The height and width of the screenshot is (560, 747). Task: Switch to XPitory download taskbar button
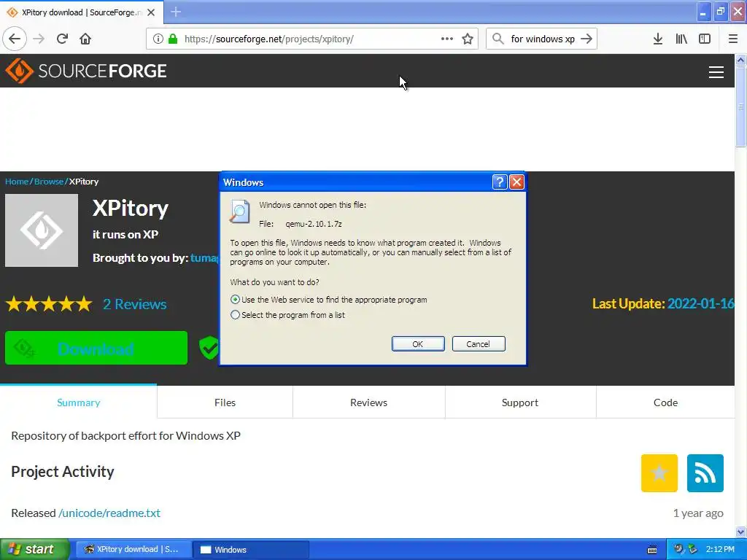pyautogui.click(x=133, y=550)
